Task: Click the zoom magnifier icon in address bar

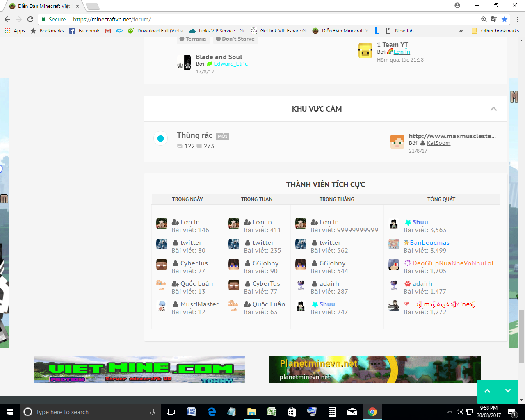Action: pos(484,19)
